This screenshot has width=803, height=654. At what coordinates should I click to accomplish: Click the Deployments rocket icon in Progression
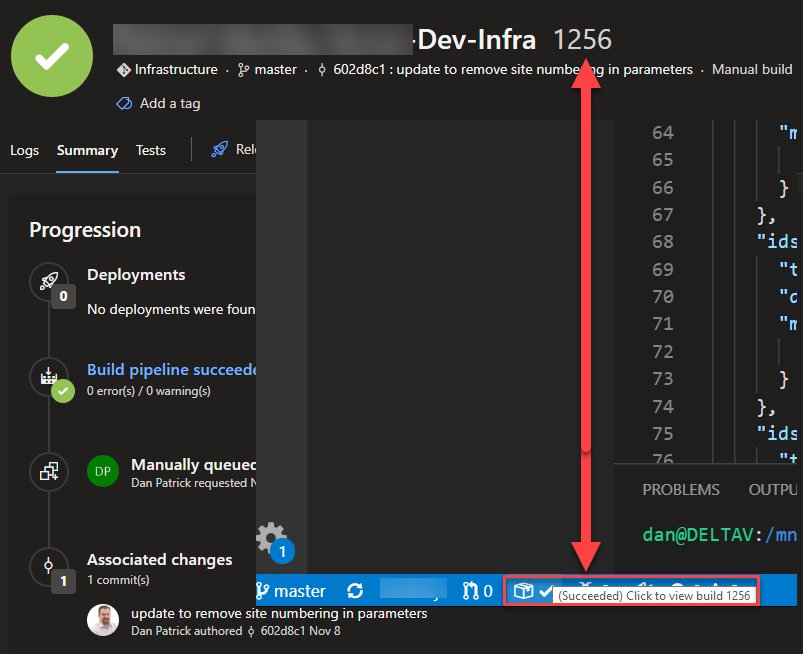point(49,281)
